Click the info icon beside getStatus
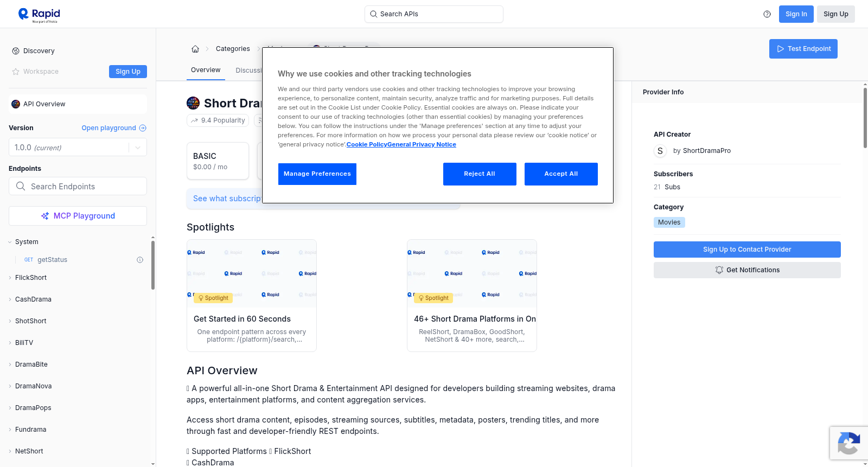868x467 pixels. (x=140, y=260)
